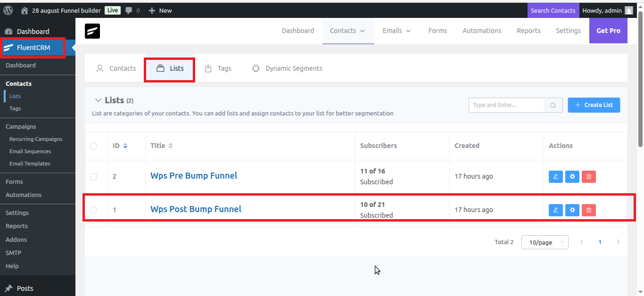Select the FluentCRM logo above the navigation
Screen dimensions: 644x296
click(x=92, y=31)
